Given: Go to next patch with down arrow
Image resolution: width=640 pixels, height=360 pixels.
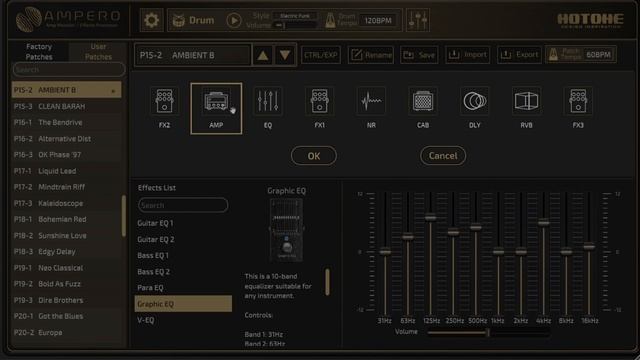Looking at the screenshot, I should point(285,55).
